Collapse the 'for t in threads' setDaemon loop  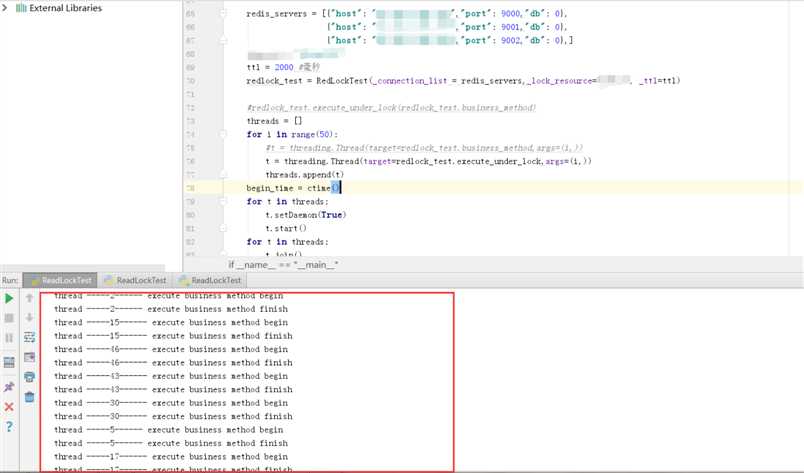coord(223,202)
